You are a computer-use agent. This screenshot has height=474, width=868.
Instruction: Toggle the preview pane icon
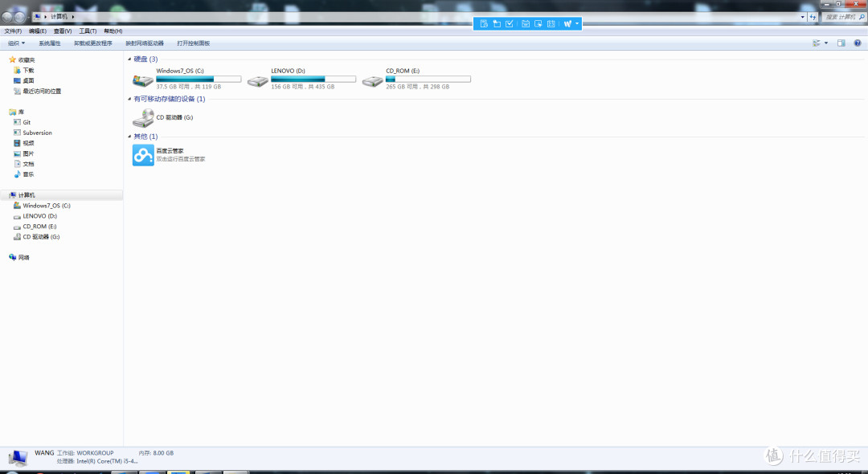[841, 43]
